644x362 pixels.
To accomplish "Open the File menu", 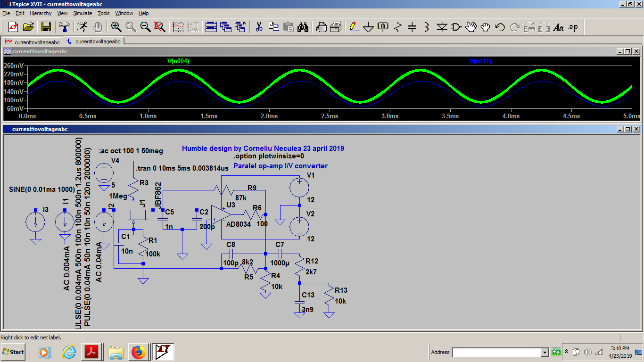I will pos(7,13).
